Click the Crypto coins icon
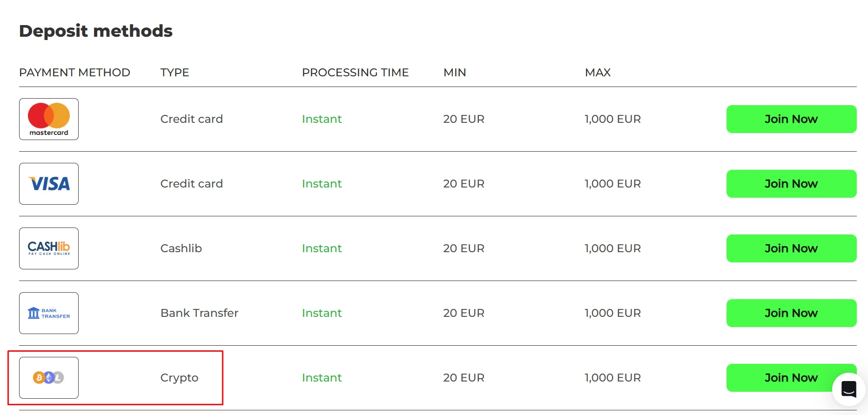 [48, 378]
